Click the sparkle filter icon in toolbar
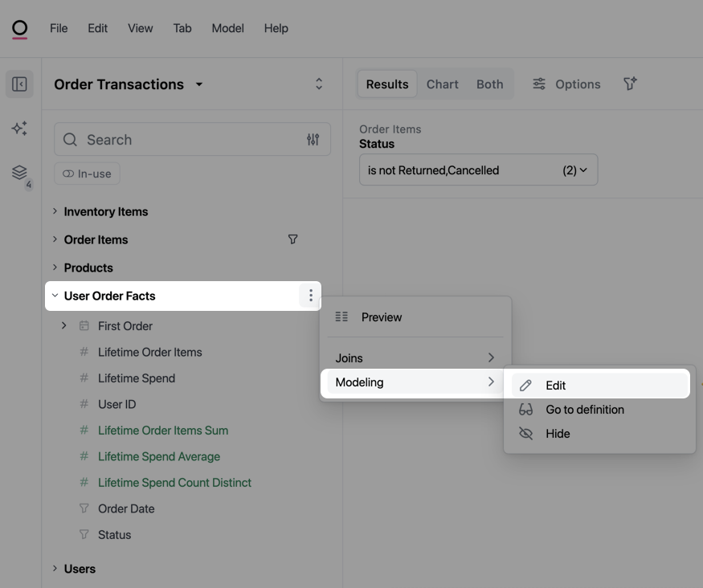Image resolution: width=703 pixels, height=588 pixels. coord(630,84)
